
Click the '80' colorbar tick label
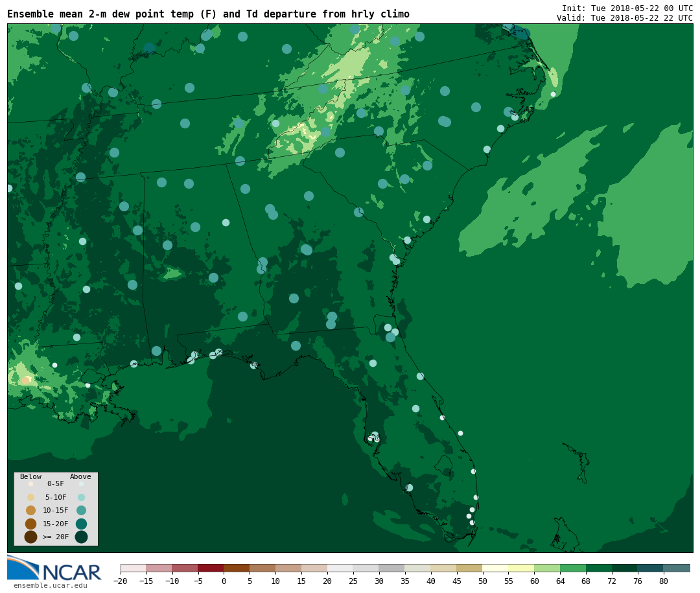tap(664, 581)
